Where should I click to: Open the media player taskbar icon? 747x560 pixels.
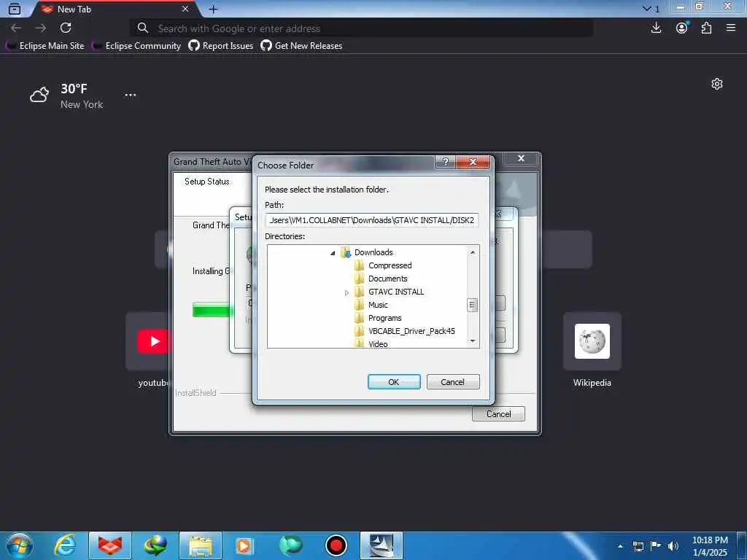point(244,545)
